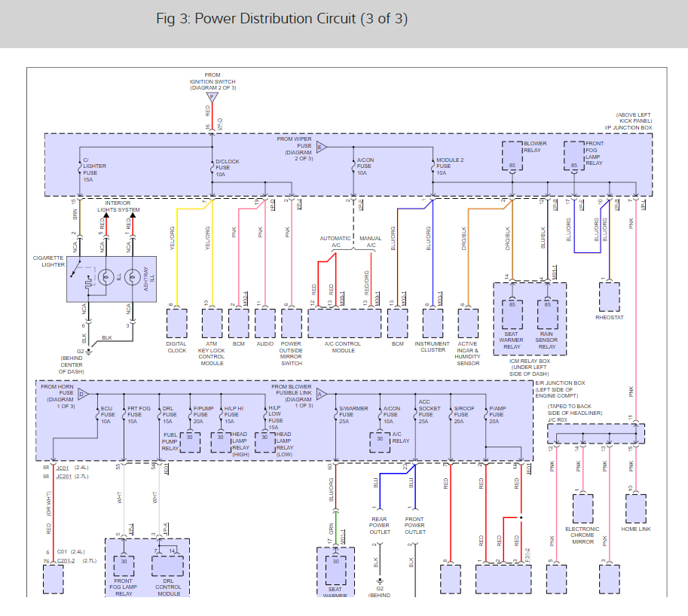Click the Wiper Fuse connector E arrow
This screenshot has width=688, height=616.
coord(322,146)
